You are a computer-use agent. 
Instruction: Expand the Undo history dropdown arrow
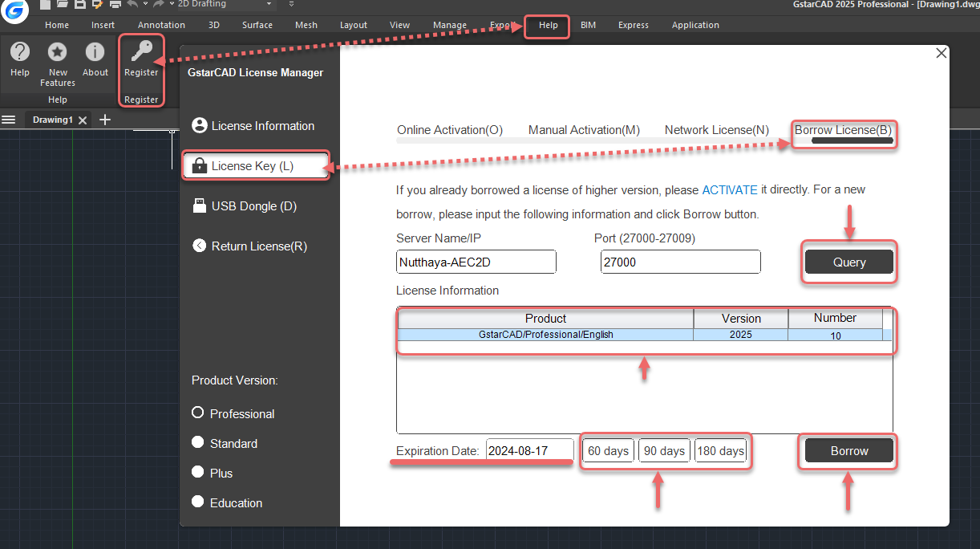145,5
